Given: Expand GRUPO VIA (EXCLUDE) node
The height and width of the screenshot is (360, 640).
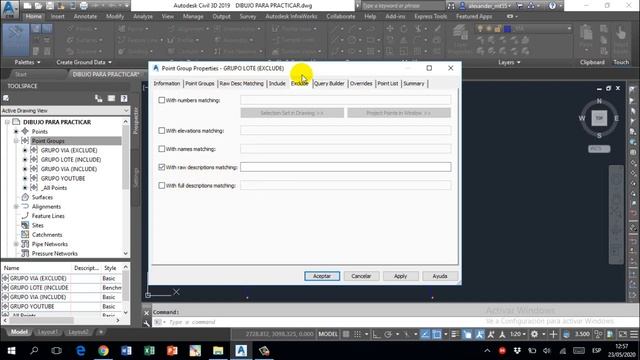Looking at the screenshot, I should [25, 150].
